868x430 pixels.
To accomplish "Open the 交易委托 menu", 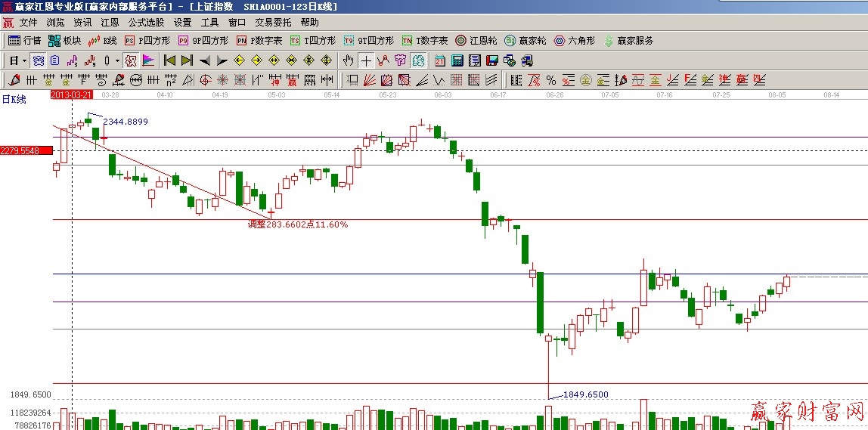I will tap(272, 23).
